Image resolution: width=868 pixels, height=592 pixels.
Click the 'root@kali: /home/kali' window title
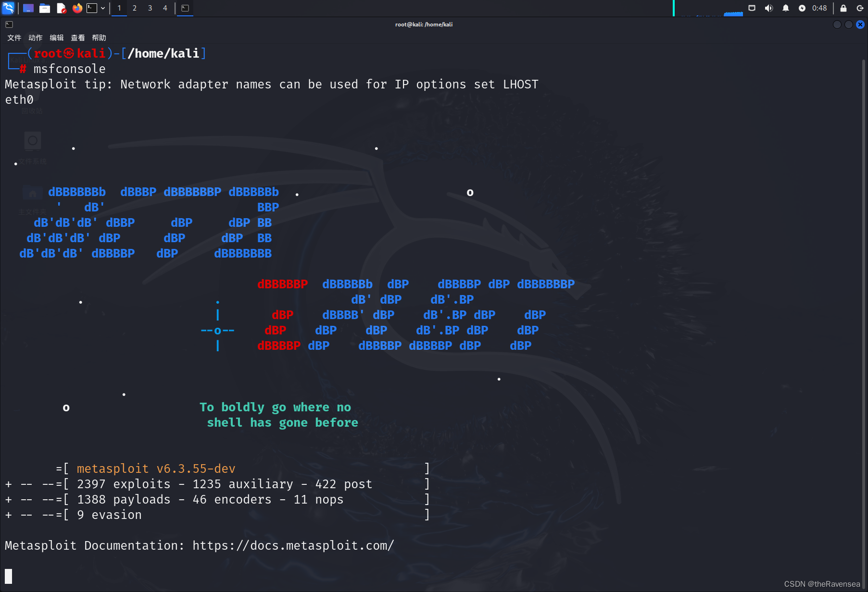[x=424, y=25]
